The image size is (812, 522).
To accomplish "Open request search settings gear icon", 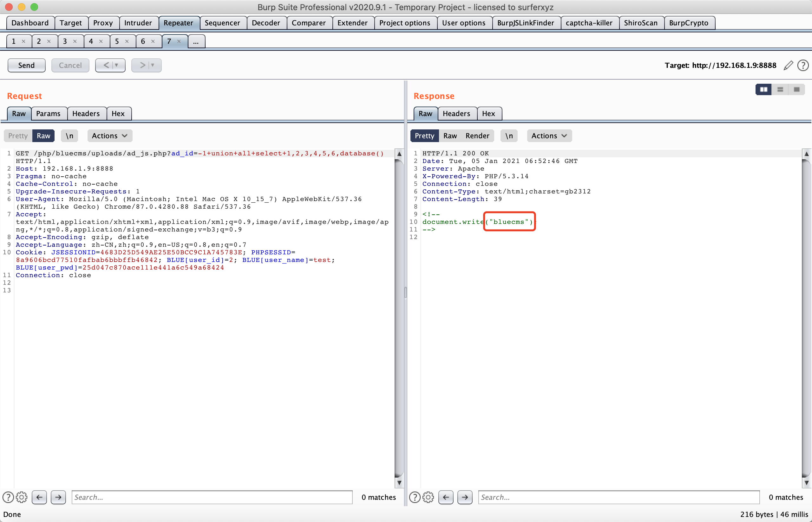I will point(22,497).
